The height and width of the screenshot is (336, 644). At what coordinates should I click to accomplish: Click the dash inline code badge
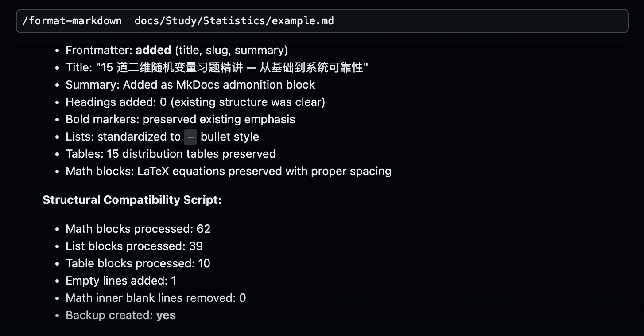pyautogui.click(x=190, y=137)
